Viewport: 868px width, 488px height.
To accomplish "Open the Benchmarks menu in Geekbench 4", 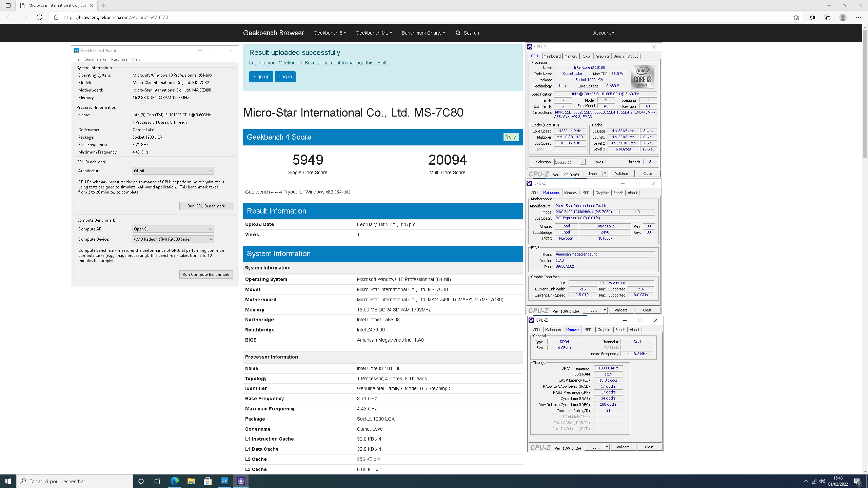I will tap(95, 59).
